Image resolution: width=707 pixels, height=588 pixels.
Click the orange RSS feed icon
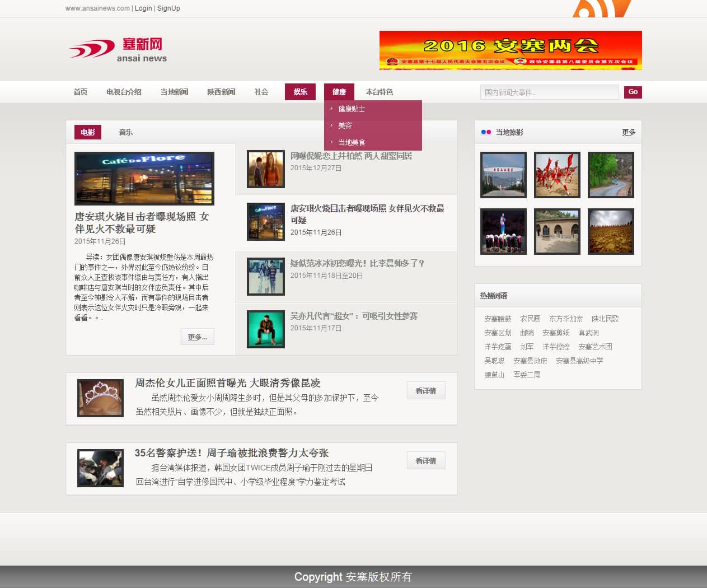click(x=602, y=8)
